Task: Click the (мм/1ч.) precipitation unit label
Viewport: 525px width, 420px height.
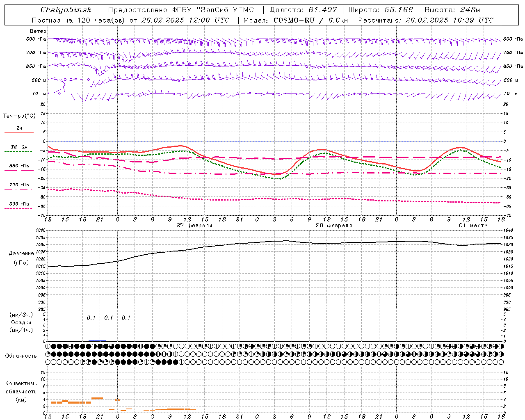Action: point(21,330)
